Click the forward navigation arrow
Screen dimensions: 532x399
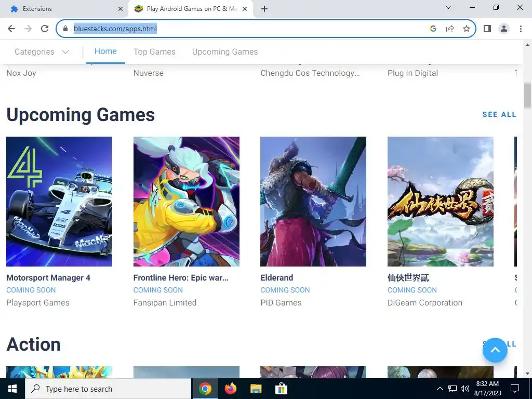28,29
